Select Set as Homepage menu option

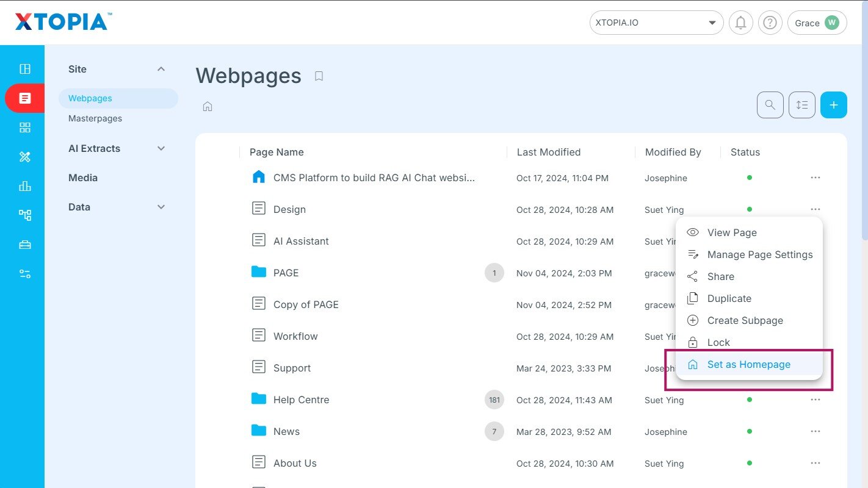tap(748, 365)
